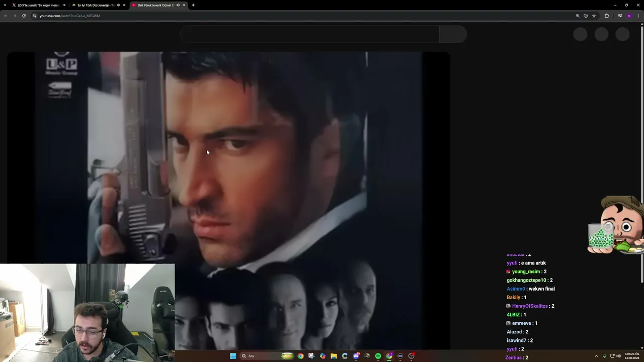
Task: Open the microphone tray indicator
Action: tap(604, 356)
